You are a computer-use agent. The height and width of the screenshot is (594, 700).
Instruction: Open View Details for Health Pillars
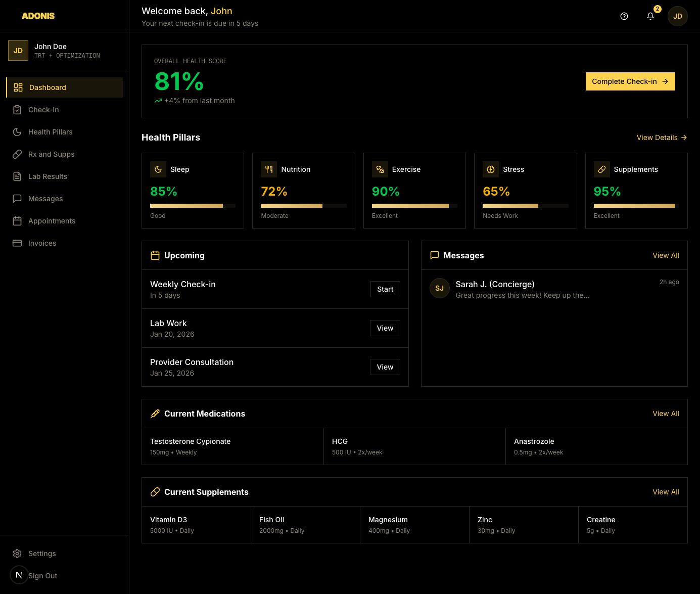pyautogui.click(x=661, y=138)
